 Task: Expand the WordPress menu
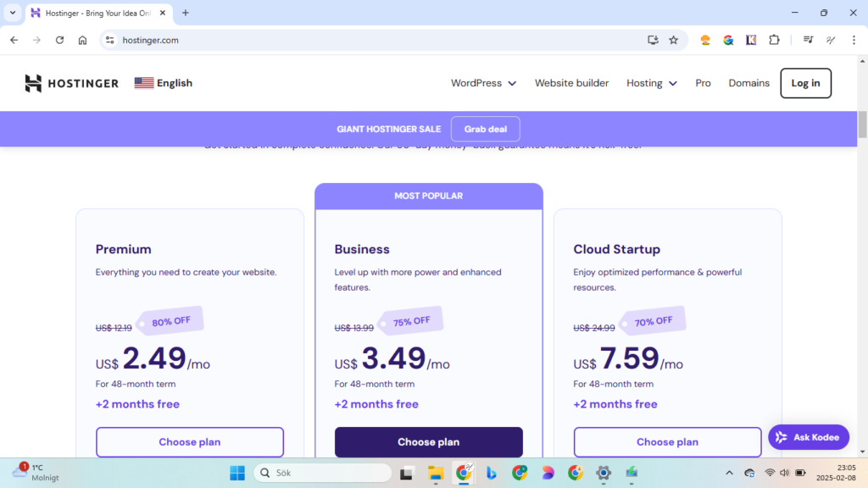coord(483,83)
